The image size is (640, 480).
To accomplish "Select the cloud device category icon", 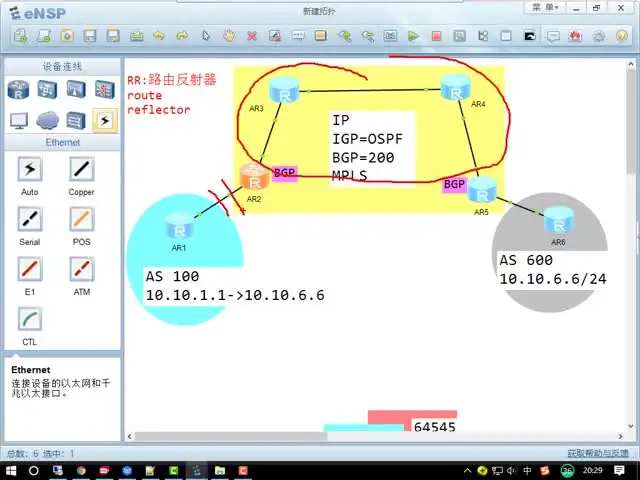I will (47, 120).
